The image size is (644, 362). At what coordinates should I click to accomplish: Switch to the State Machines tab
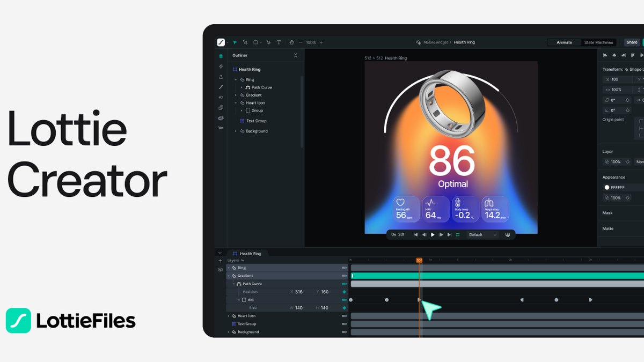(598, 42)
